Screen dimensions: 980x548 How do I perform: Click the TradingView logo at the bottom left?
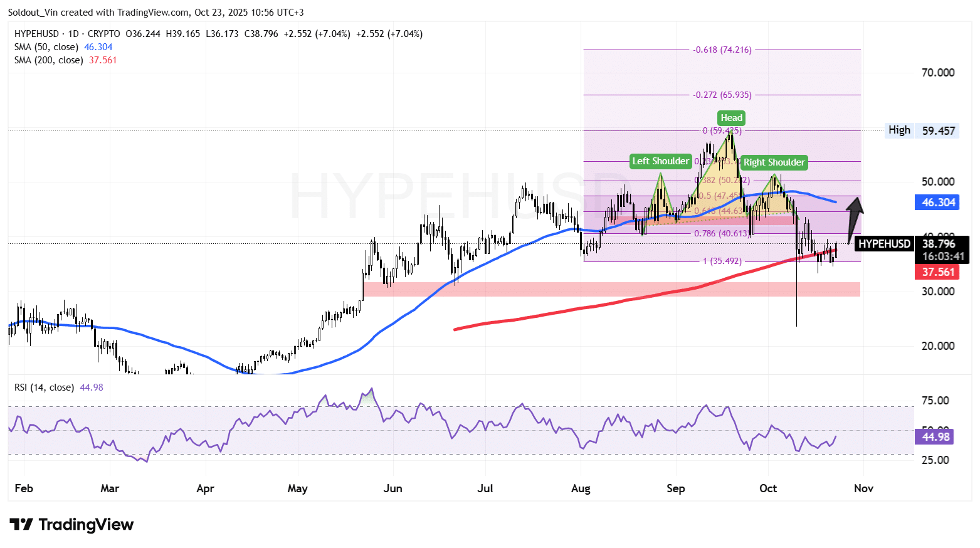tap(71, 524)
